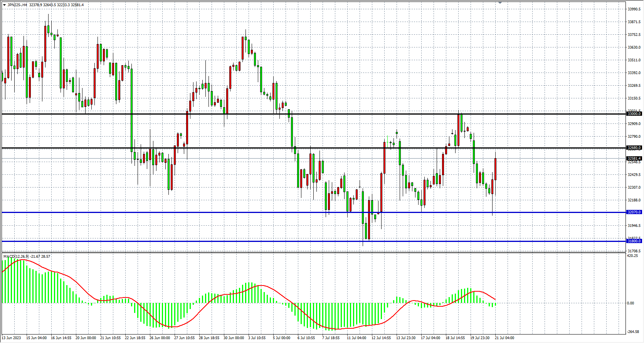The height and width of the screenshot is (343, 644).
Task: Click the current price tag 32581.4
Action: point(634,159)
